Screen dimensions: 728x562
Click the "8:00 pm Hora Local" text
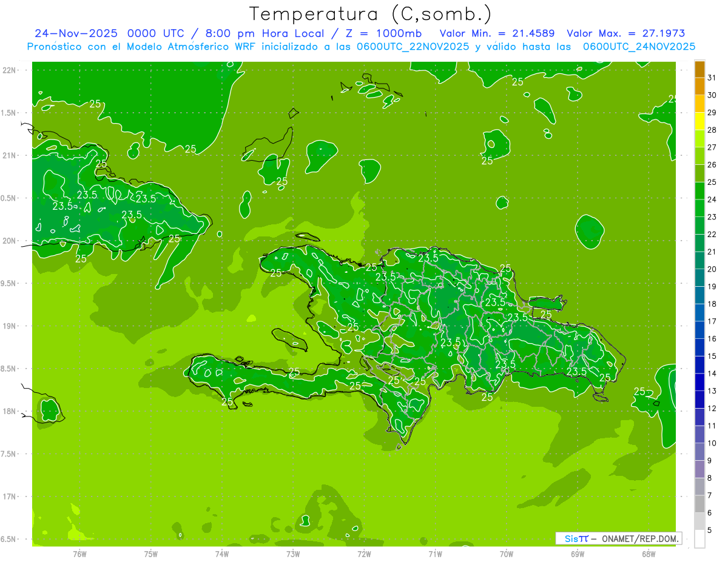(x=264, y=33)
